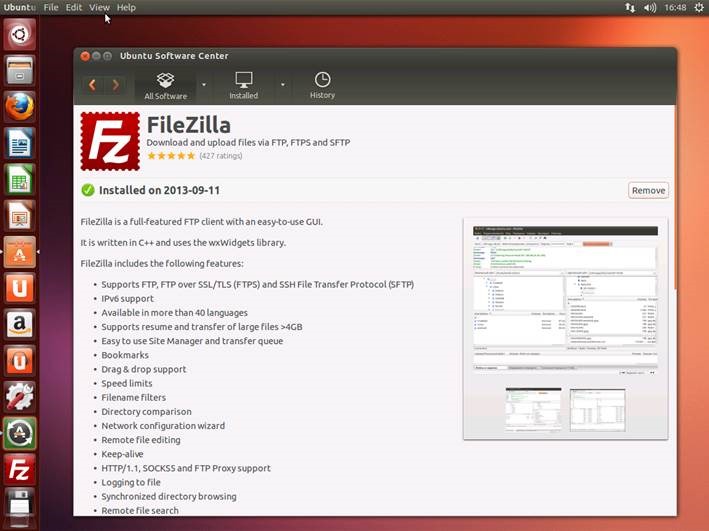Screen dimensions: 709x531
Task: Click 'Available in more than 40 languages'
Action: coord(175,313)
